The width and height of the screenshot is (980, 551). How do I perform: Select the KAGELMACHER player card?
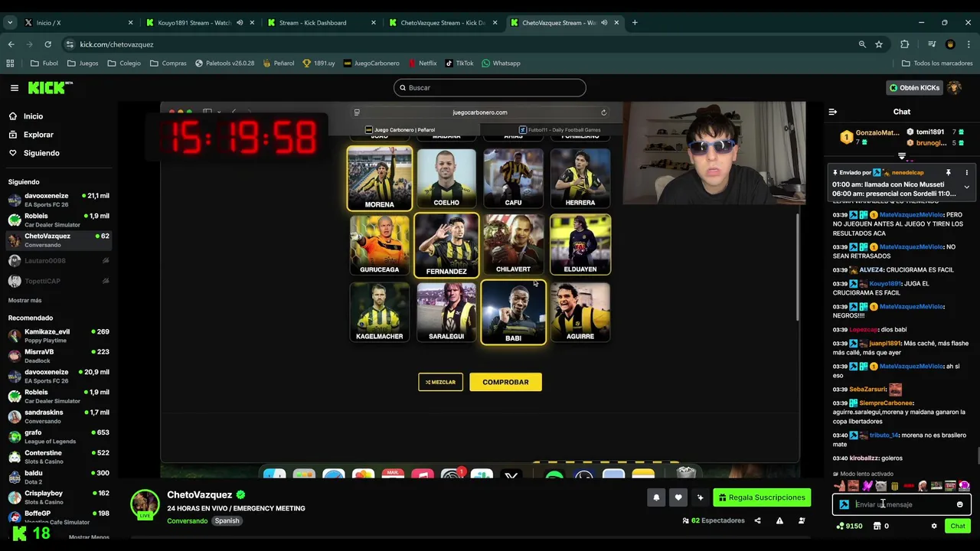380,312
